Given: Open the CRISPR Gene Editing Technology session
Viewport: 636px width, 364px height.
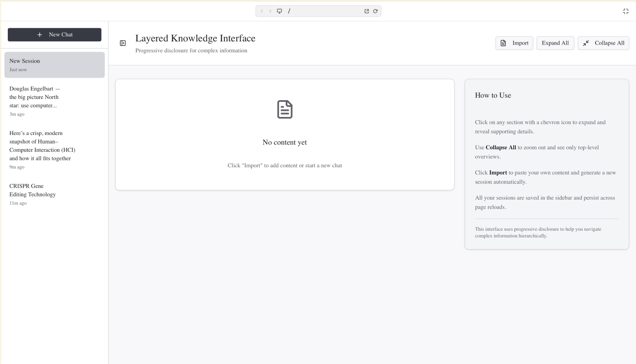Looking at the screenshot, I should (54, 194).
